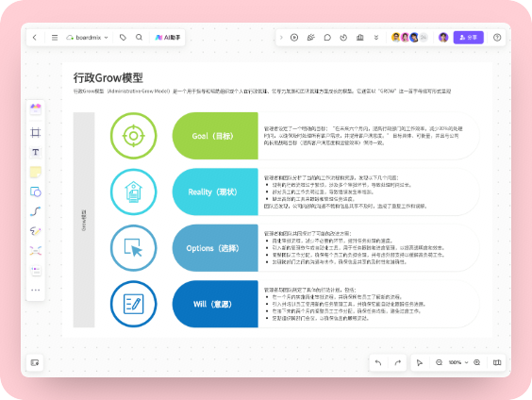
Task: Select the Shapes tool
Action: pos(36,192)
